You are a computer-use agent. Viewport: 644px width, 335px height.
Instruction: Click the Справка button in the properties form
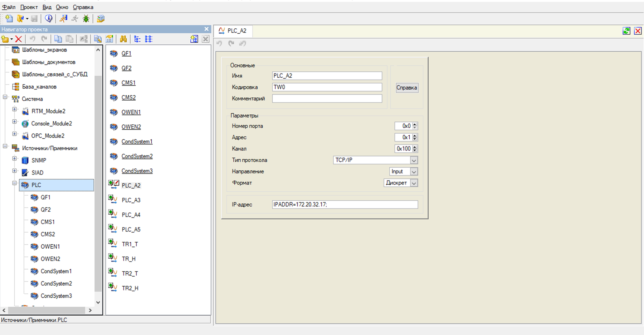(407, 87)
